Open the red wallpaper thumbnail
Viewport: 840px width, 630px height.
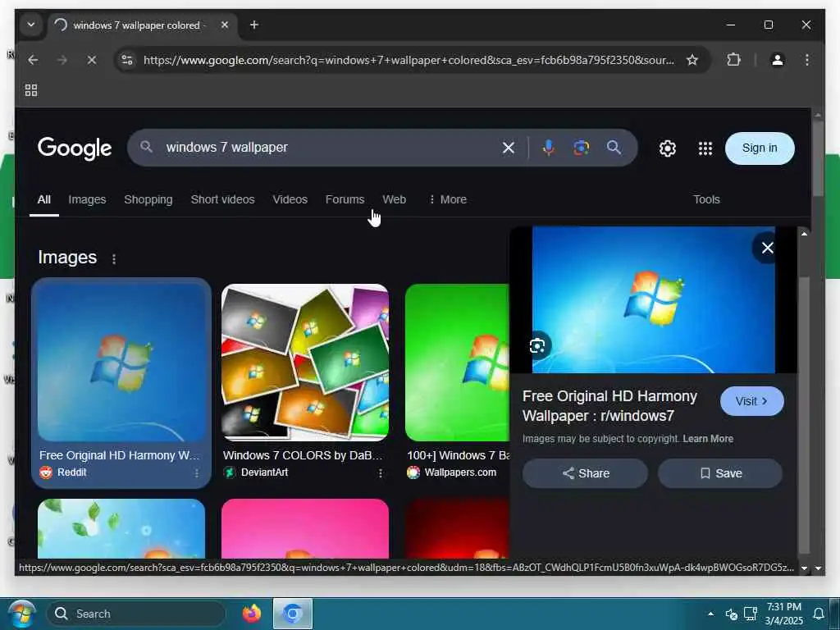(x=457, y=529)
